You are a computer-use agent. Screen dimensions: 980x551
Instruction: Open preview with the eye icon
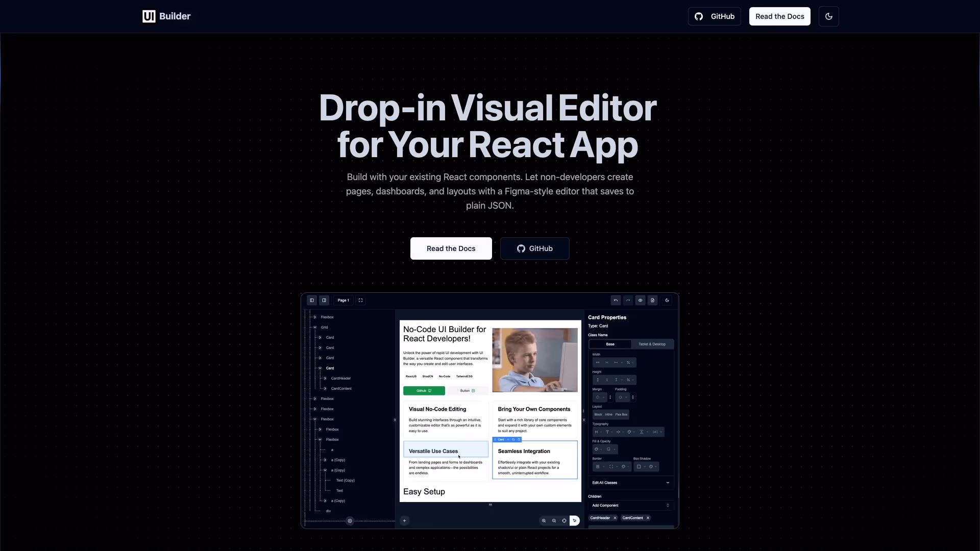641,300
